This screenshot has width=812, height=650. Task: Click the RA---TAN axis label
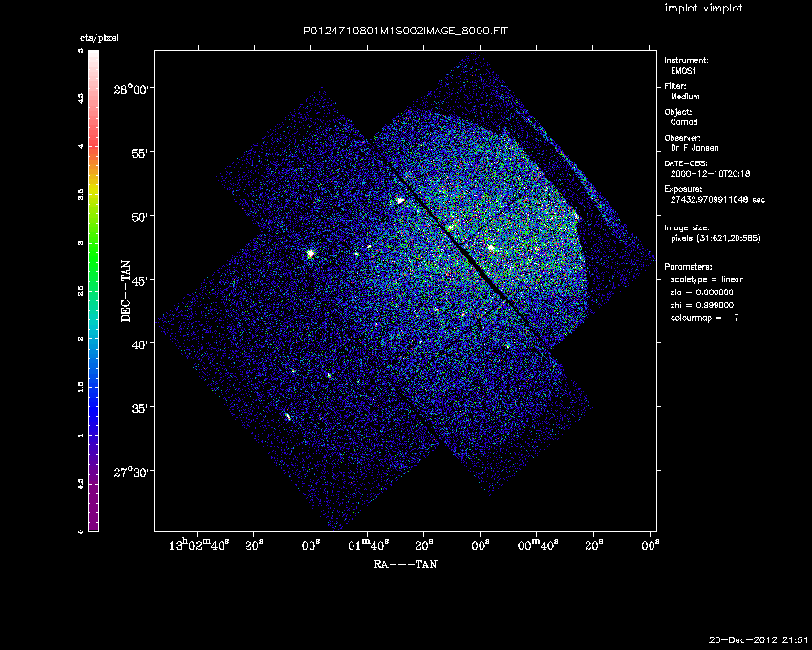click(405, 564)
